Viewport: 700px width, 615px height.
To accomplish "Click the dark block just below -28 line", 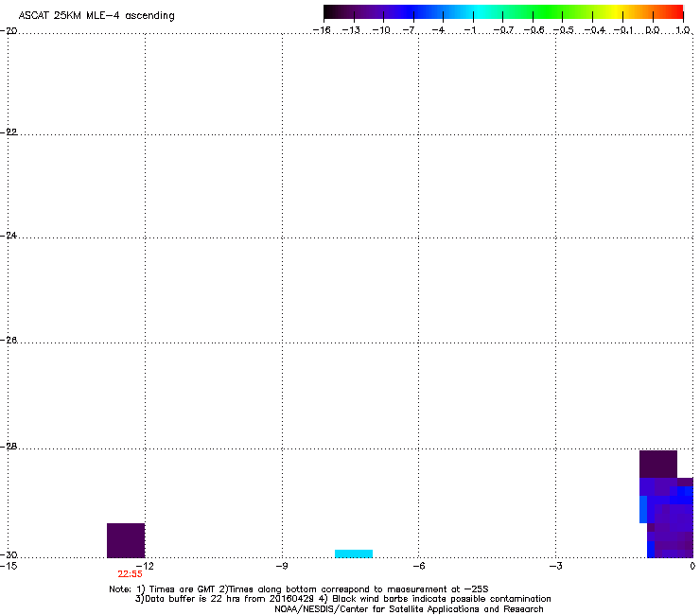I will click(x=658, y=464).
